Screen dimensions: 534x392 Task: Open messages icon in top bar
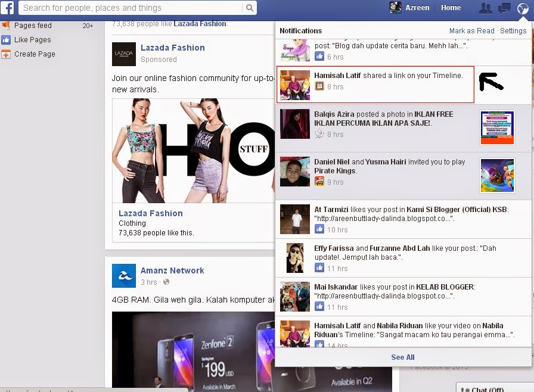pyautogui.click(x=504, y=8)
